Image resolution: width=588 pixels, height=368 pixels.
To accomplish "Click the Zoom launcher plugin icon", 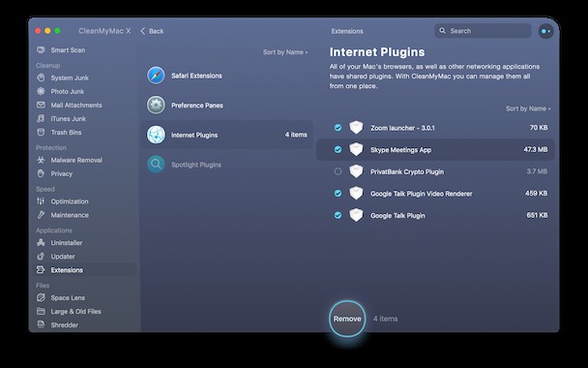I will 356,128.
